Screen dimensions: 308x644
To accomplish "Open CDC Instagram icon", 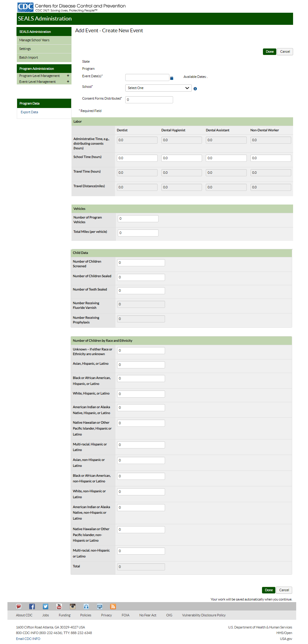I will pyautogui.click(x=73, y=606).
